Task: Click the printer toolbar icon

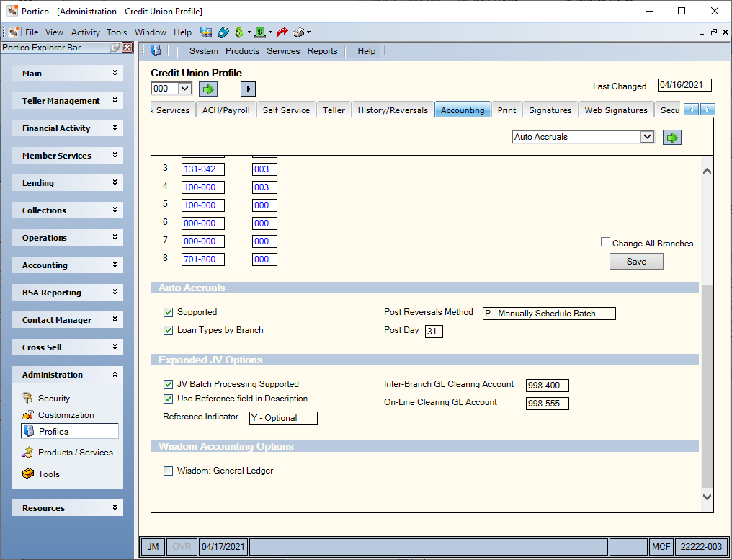Action: point(299,32)
